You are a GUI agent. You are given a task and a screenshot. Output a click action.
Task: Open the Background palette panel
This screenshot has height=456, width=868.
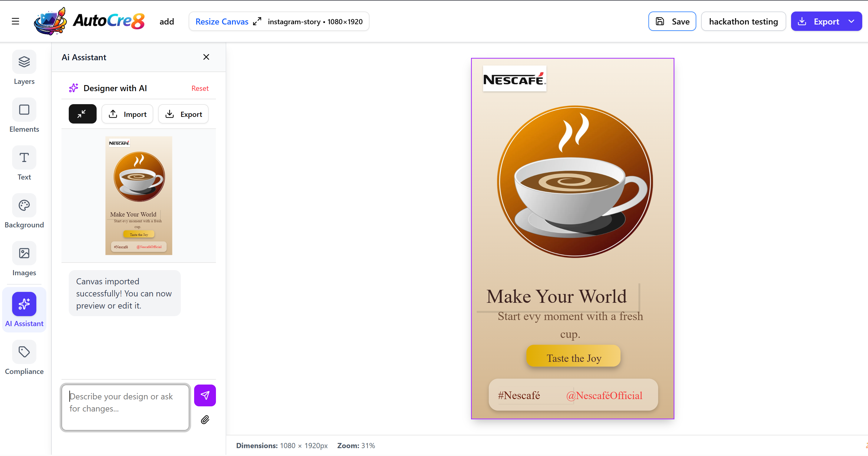(x=24, y=205)
